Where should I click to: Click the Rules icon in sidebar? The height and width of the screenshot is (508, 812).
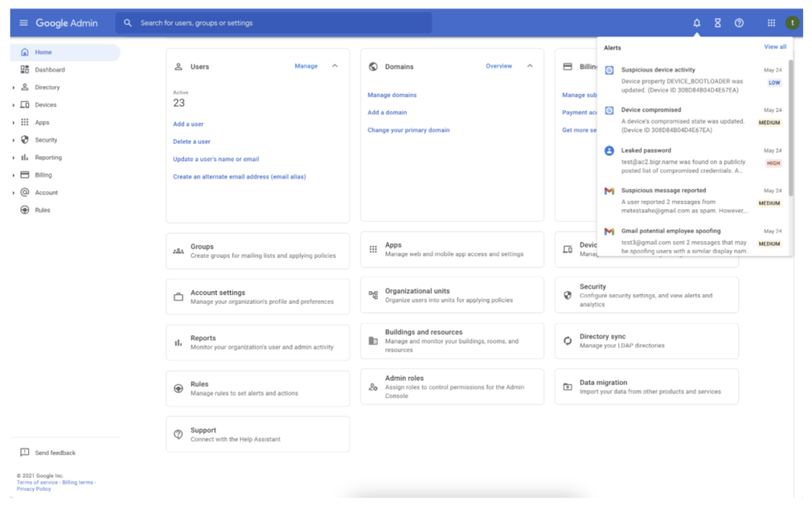pyautogui.click(x=24, y=210)
